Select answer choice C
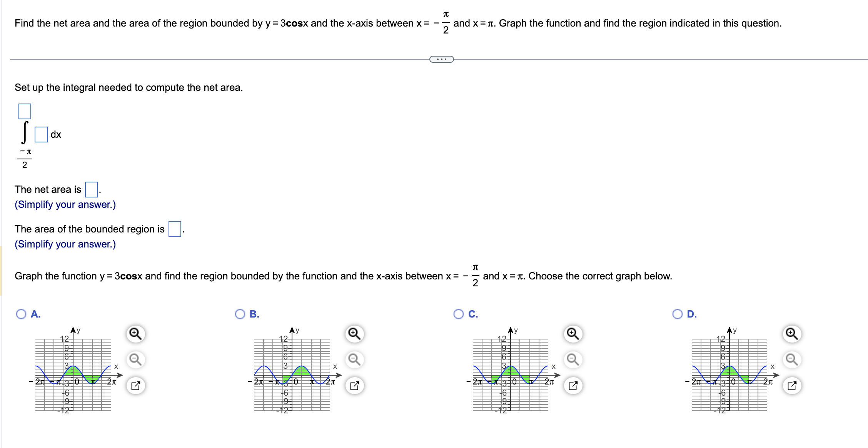 point(458,314)
